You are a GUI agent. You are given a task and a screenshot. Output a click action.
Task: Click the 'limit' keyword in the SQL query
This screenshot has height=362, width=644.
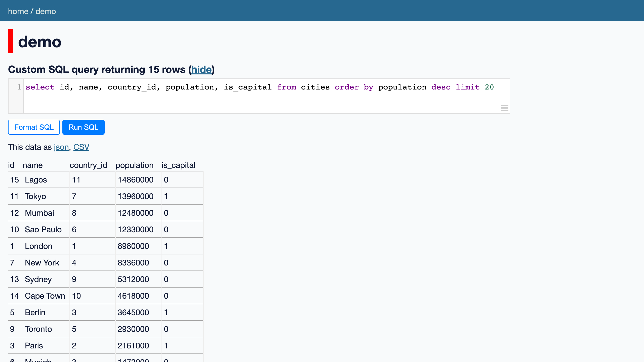(468, 87)
